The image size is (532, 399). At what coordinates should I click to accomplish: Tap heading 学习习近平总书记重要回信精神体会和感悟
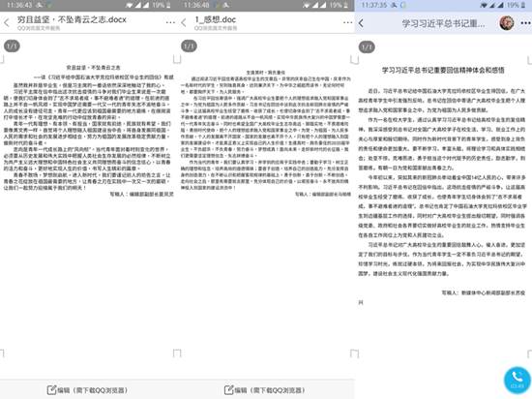(x=443, y=71)
